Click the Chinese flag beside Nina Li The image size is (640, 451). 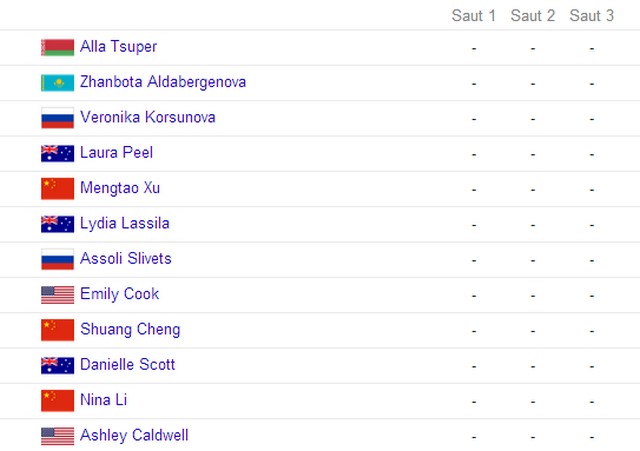click(58, 400)
